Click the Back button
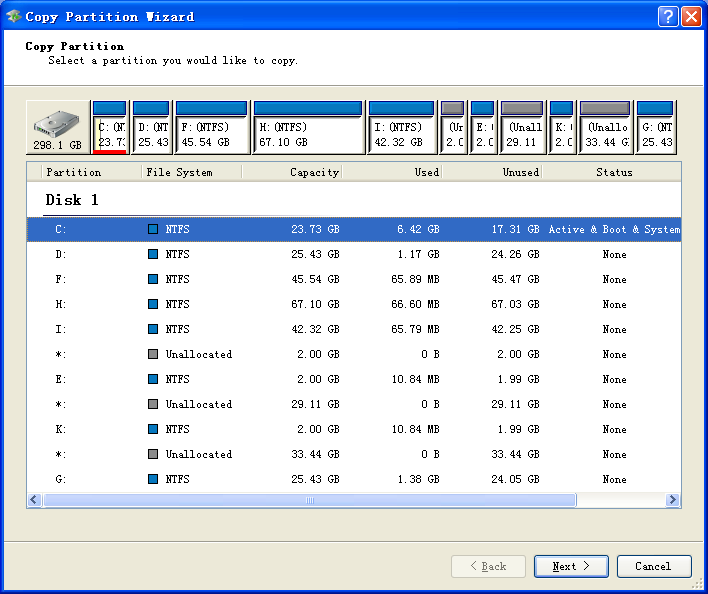Screen dimensions: 708x594 pyautogui.click(x=488, y=566)
